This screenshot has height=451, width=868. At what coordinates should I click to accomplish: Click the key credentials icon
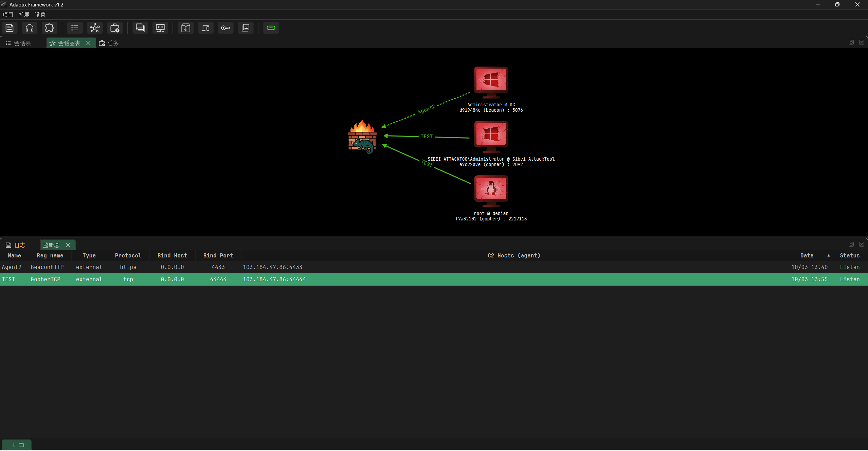tap(225, 28)
